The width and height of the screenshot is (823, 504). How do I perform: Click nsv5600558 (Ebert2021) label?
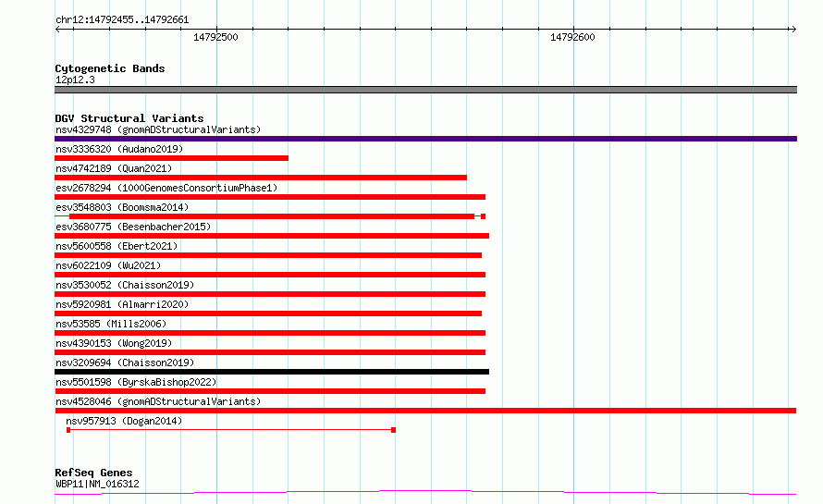click(117, 246)
